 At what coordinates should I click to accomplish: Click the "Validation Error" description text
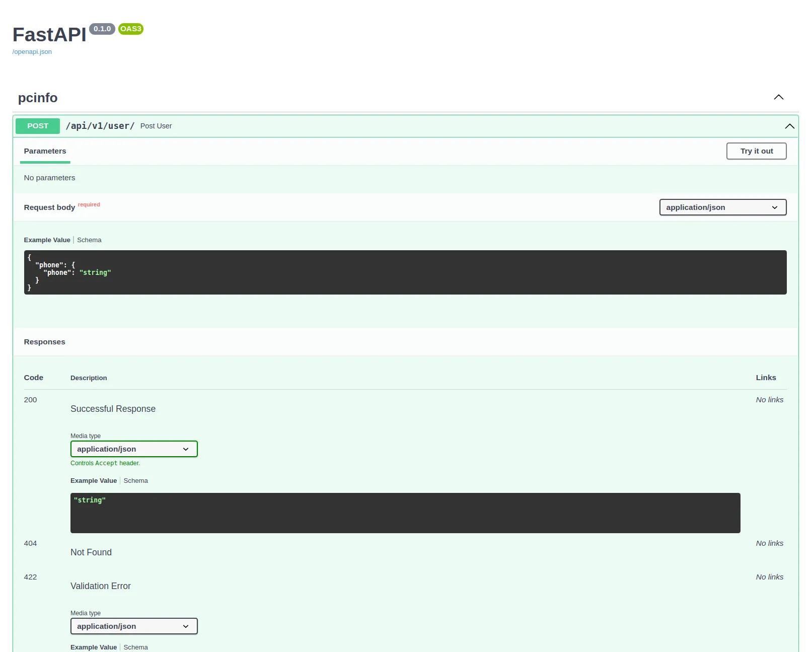[x=101, y=586]
